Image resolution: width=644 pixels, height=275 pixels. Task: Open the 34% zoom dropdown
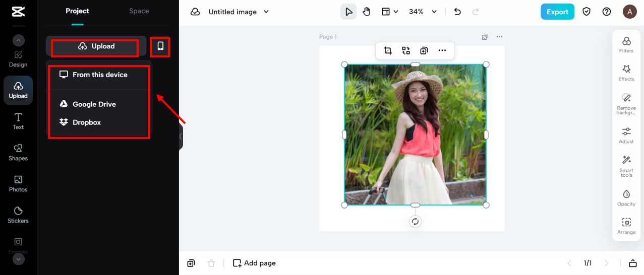[423, 12]
